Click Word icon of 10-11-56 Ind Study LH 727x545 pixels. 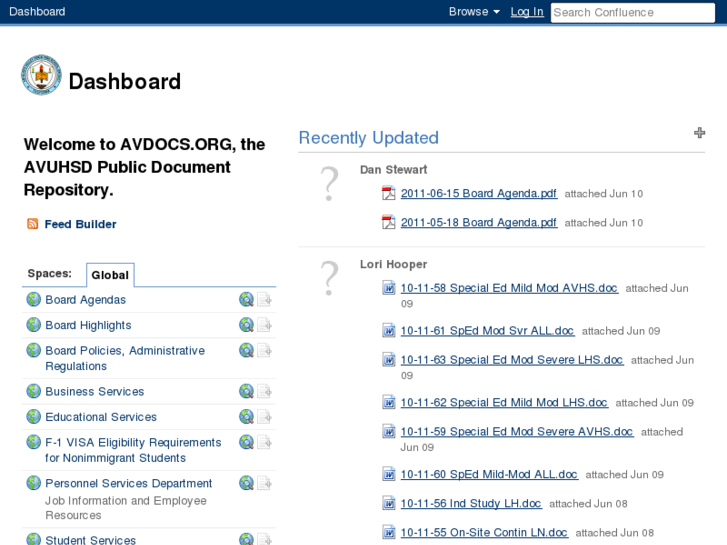click(389, 503)
